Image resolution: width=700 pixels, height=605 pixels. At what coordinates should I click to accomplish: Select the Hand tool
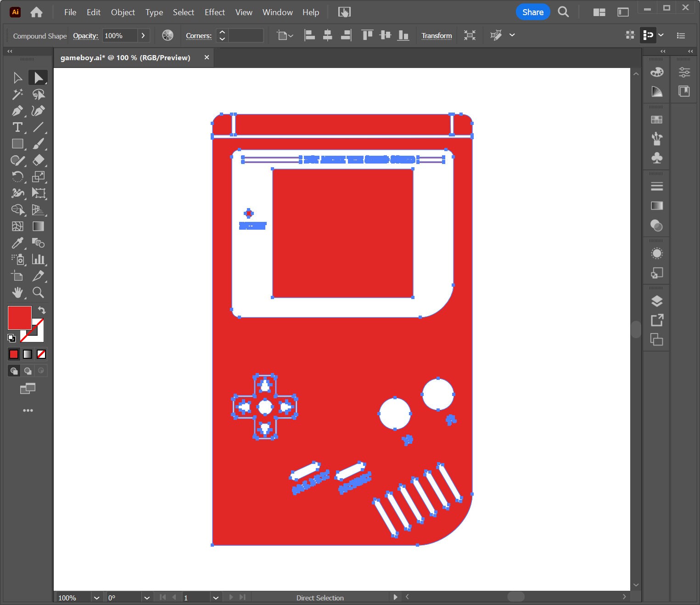pyautogui.click(x=17, y=293)
